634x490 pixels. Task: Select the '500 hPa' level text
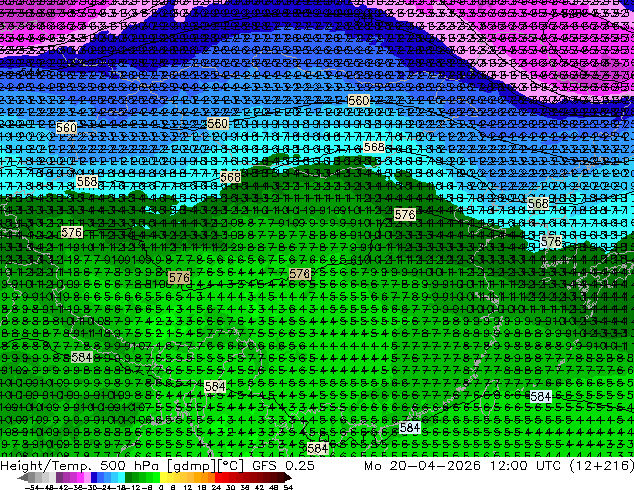(130, 466)
